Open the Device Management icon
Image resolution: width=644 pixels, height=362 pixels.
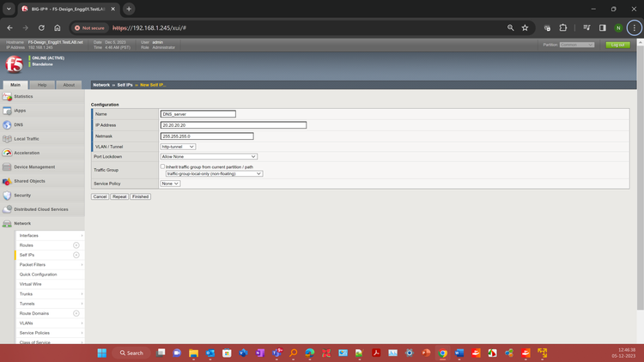[x=7, y=167]
